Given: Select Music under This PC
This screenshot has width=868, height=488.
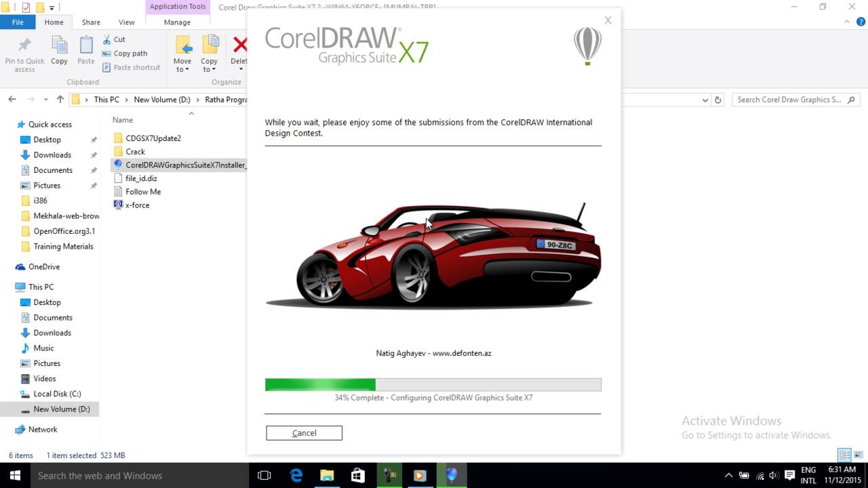Looking at the screenshot, I should [43, 348].
